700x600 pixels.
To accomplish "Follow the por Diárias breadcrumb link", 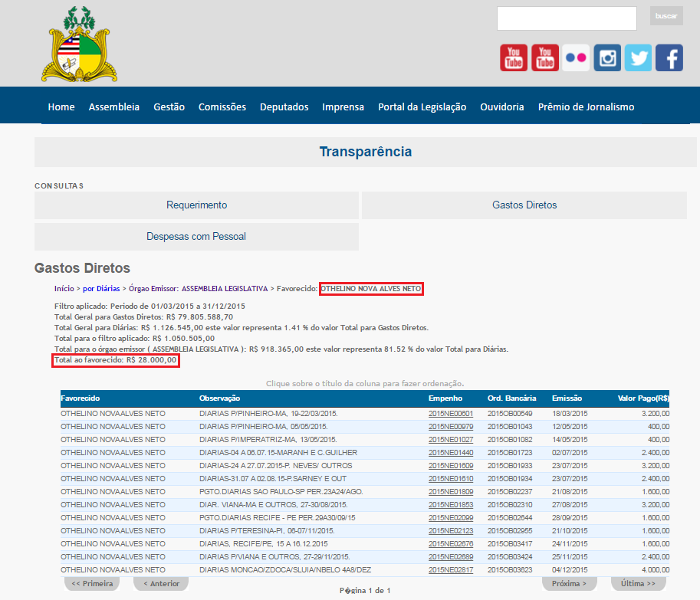I will click(x=101, y=289).
